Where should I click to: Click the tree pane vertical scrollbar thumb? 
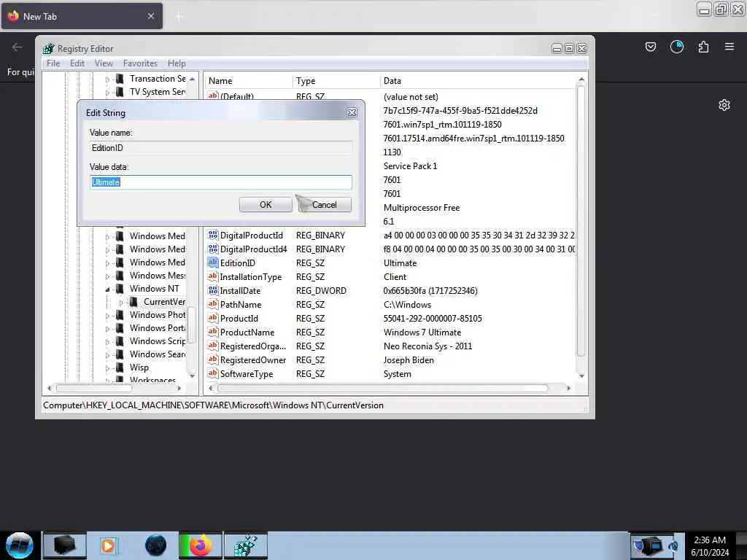tap(192, 325)
